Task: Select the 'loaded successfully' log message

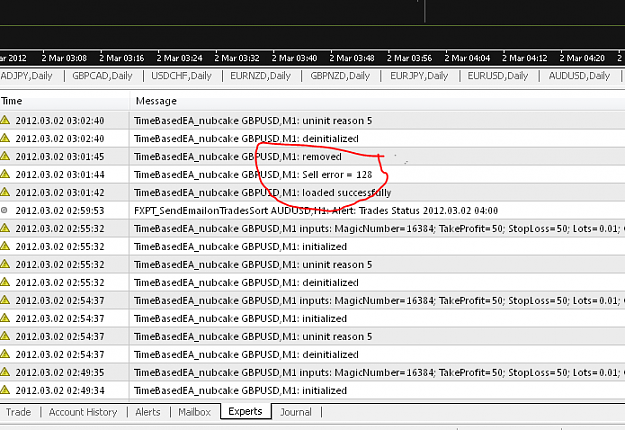Action: (262, 192)
